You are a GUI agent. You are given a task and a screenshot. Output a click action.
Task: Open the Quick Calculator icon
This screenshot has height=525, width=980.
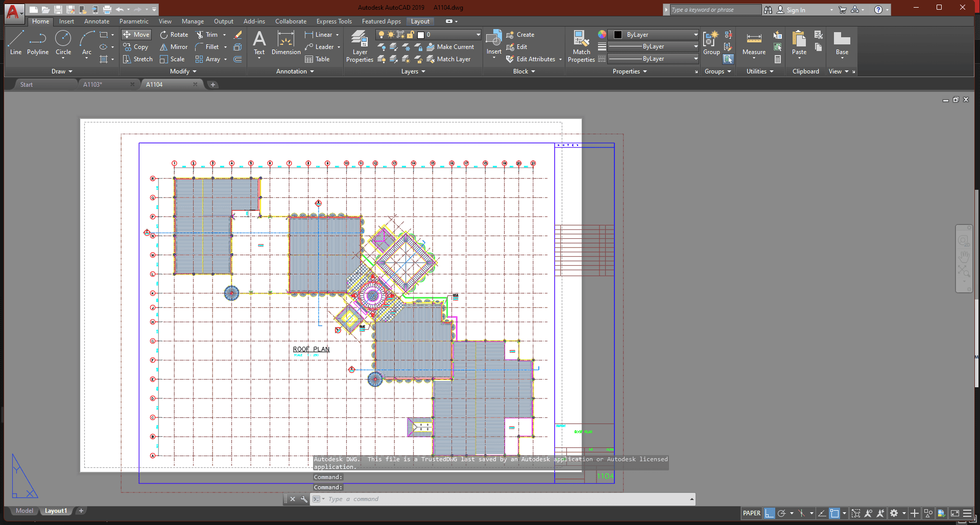778,60
